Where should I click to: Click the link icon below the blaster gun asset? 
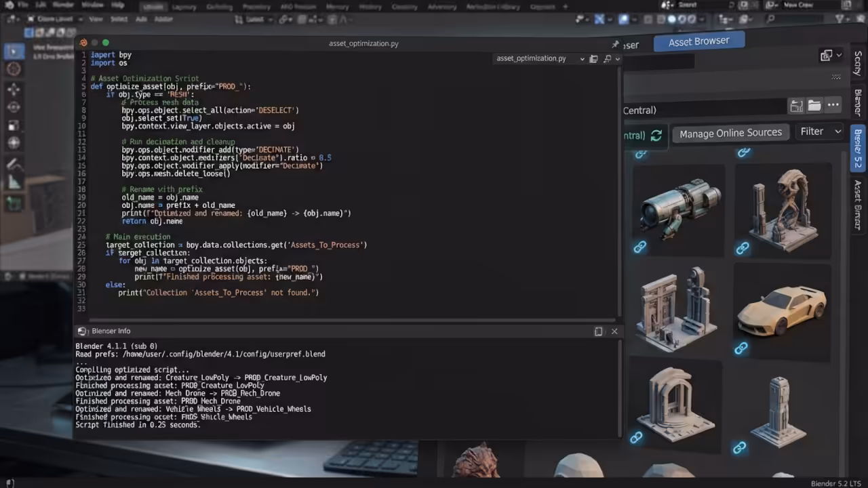[x=639, y=247]
